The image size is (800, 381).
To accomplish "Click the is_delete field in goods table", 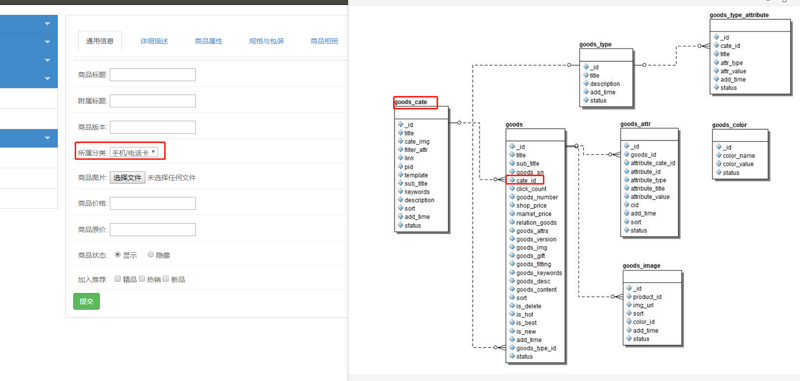I will pos(529,307).
